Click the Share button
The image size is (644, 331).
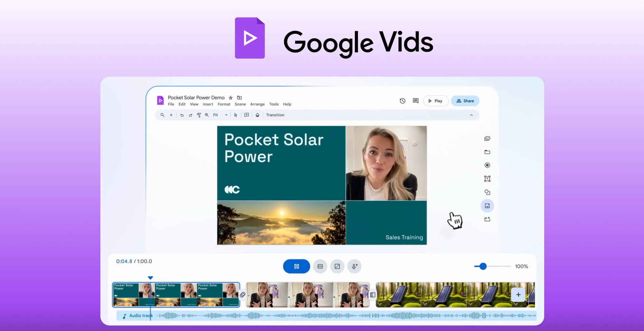[x=465, y=101]
